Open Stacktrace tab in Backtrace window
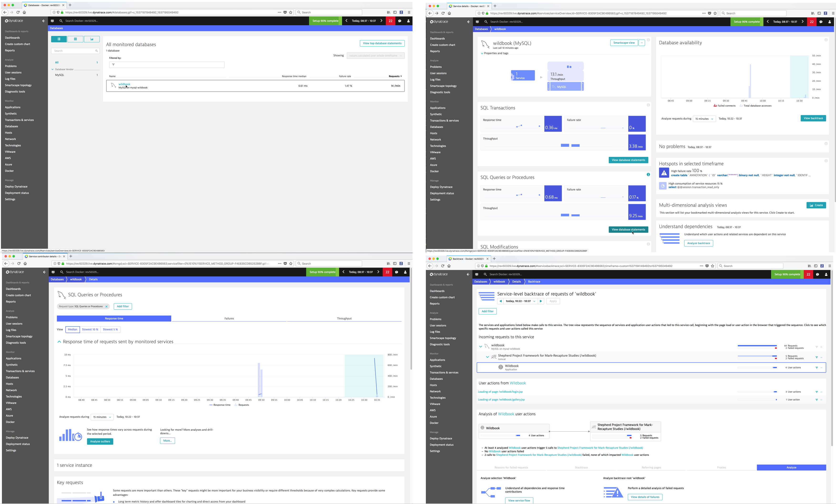Viewport: 836px width, 504px height. [581, 467]
